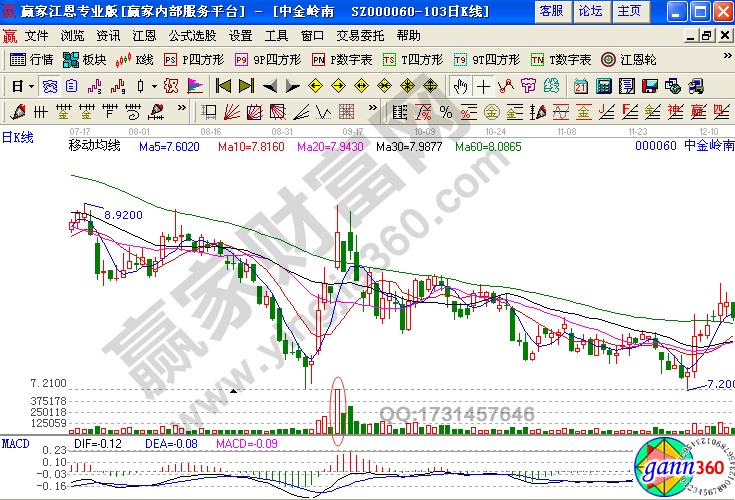Viewport: 735px width, 500px height.
Task: Click the calendar icon showing 21
Action: click(x=582, y=85)
